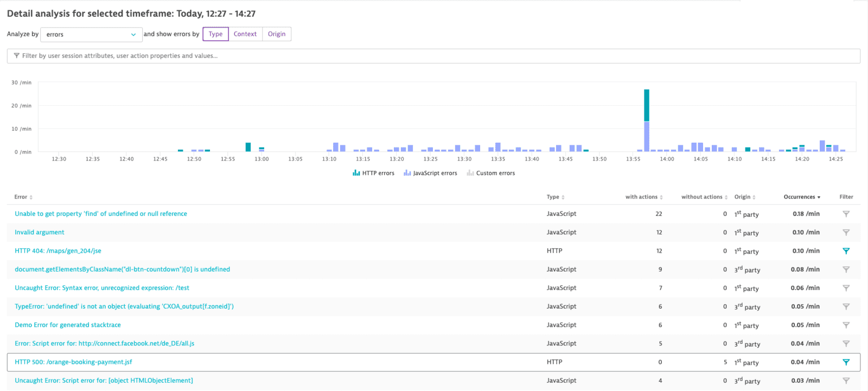The image size is (868, 391).
Task: Click the tall error spike bar near 13:57
Action: click(647, 120)
